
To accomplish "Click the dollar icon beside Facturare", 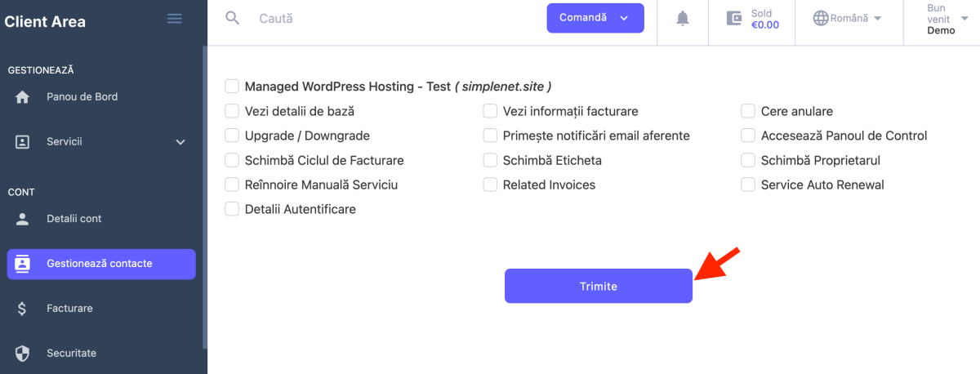I will [x=23, y=309].
